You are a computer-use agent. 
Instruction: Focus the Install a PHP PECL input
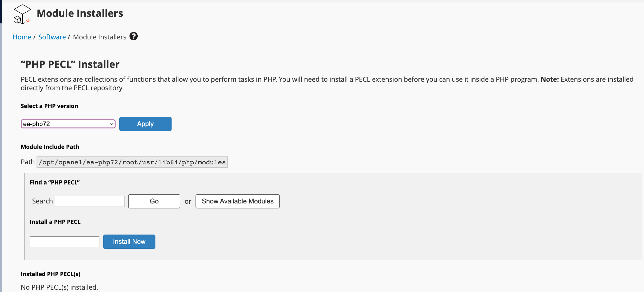(65, 241)
